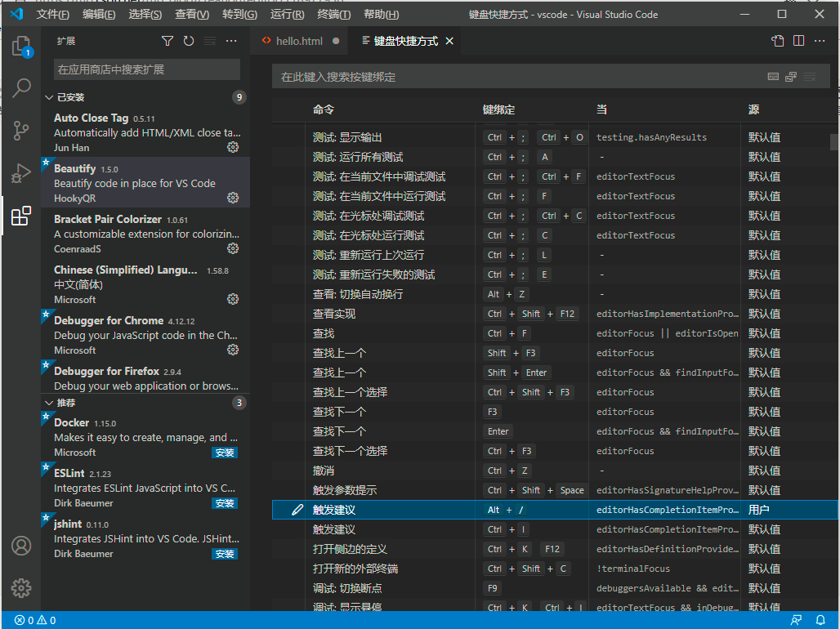Open the Manage gear in activity bar
The image size is (840, 629).
[21, 587]
